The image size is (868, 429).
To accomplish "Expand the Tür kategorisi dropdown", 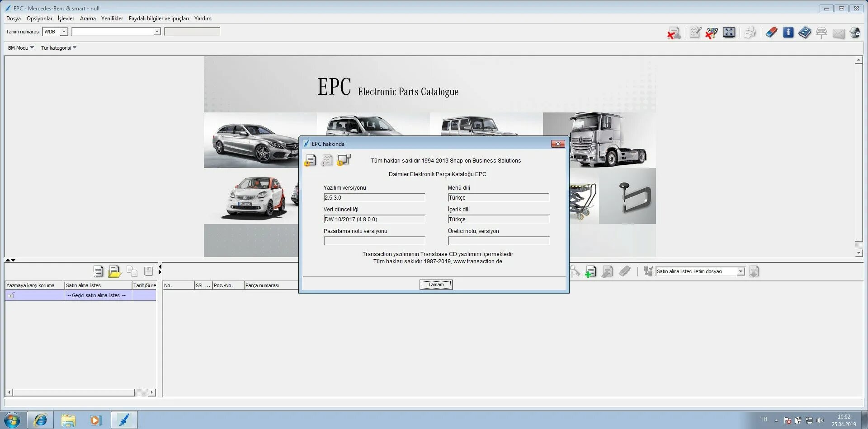I will (x=59, y=48).
